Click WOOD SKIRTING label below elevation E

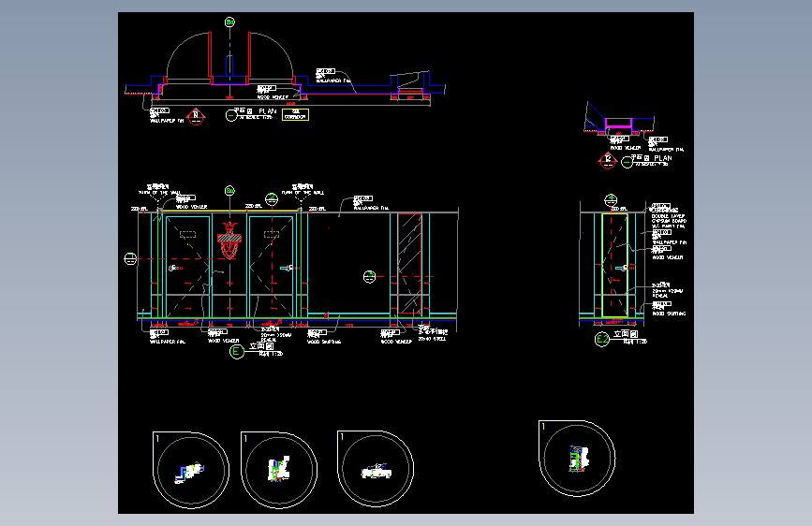324,342
